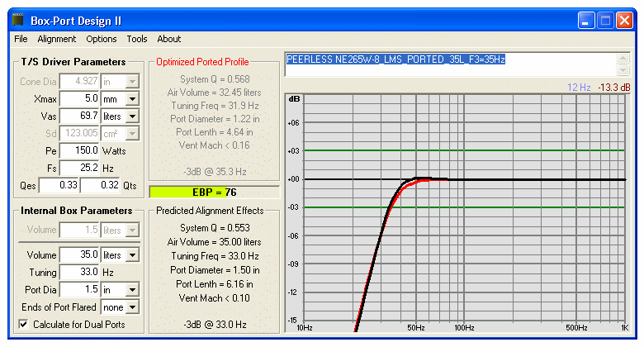Click 'Port Lenth = 4.64 in' text
The image size is (644, 347).
(x=215, y=132)
